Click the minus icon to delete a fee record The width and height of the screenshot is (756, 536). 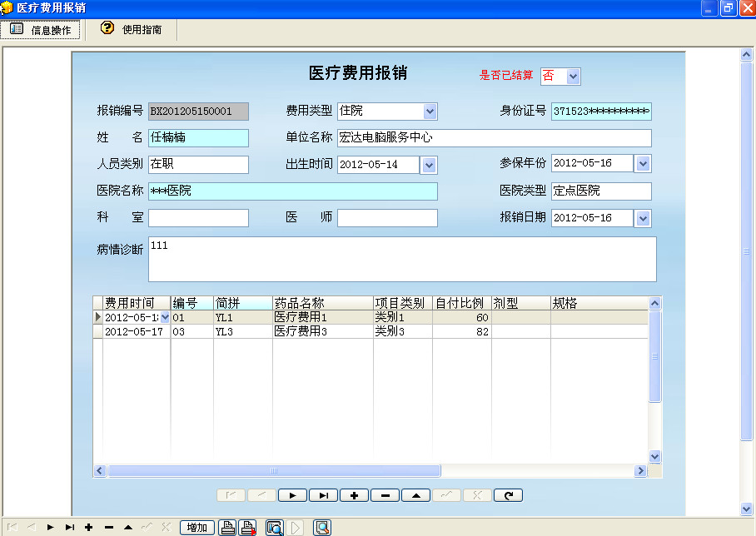point(385,495)
